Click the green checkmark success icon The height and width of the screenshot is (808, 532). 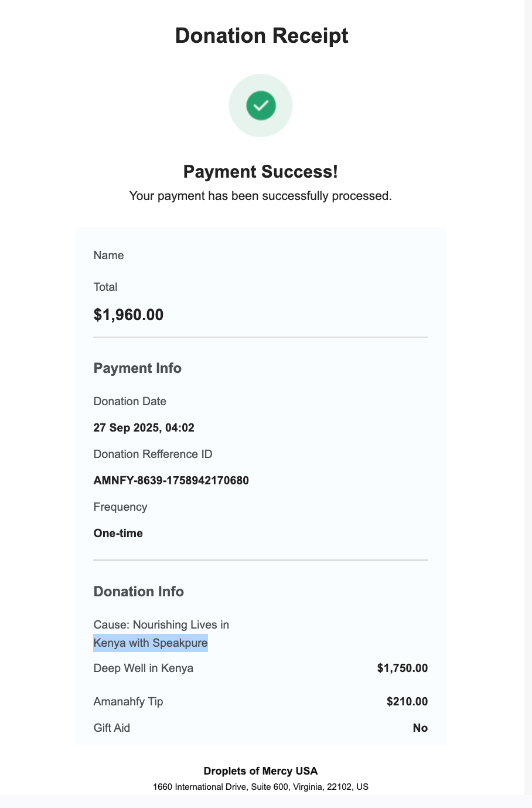click(x=261, y=106)
